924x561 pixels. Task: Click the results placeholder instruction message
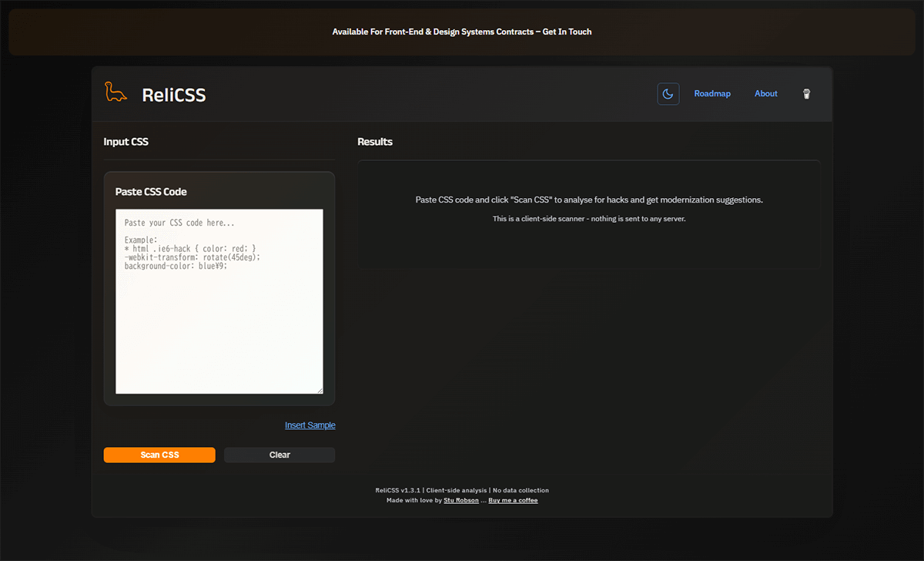(589, 200)
